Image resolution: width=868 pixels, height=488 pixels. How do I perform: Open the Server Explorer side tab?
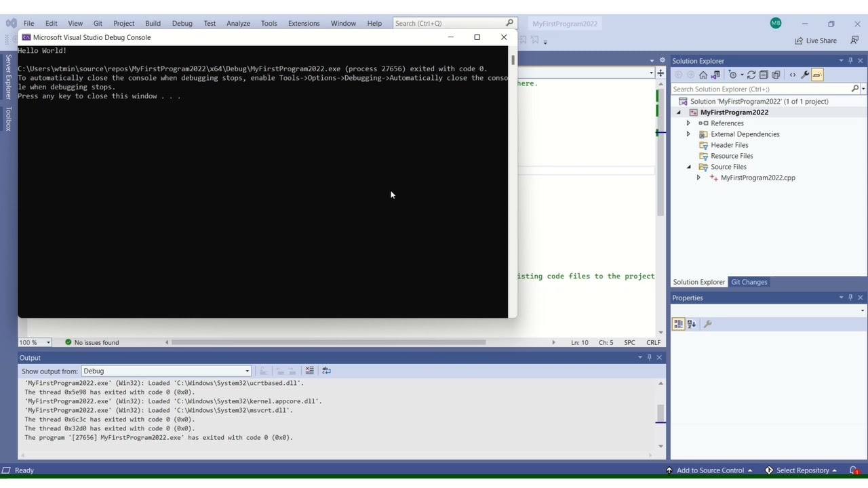pyautogui.click(x=8, y=77)
